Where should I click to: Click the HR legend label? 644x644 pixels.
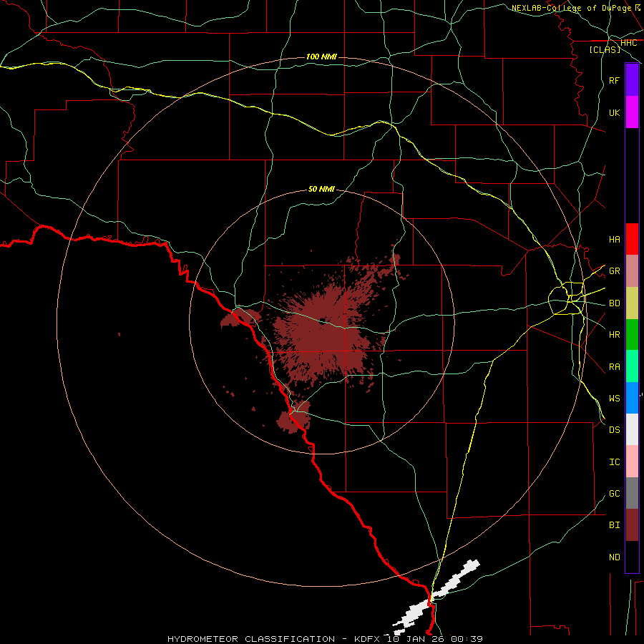pos(614,335)
